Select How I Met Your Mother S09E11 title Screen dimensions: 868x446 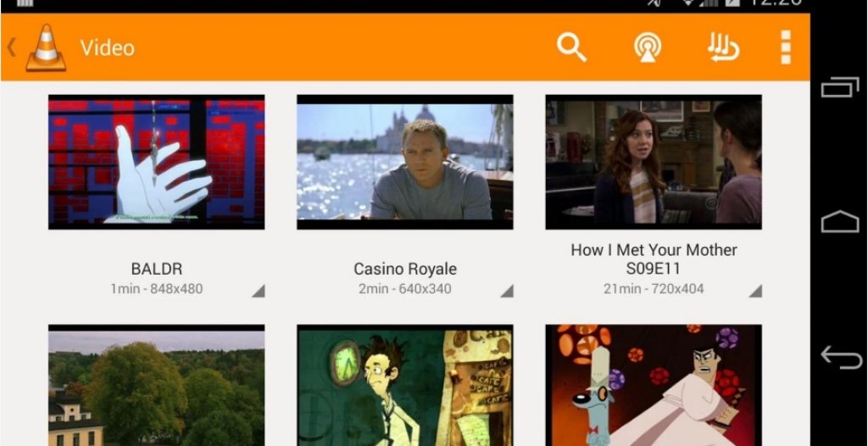654,259
